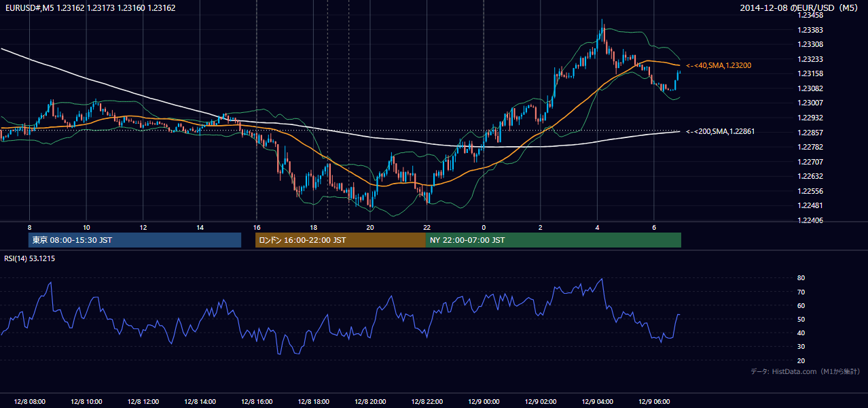Click the London 16:00-22:00 JST session bar
Image resolution: width=868 pixels, height=408 pixels.
point(340,240)
